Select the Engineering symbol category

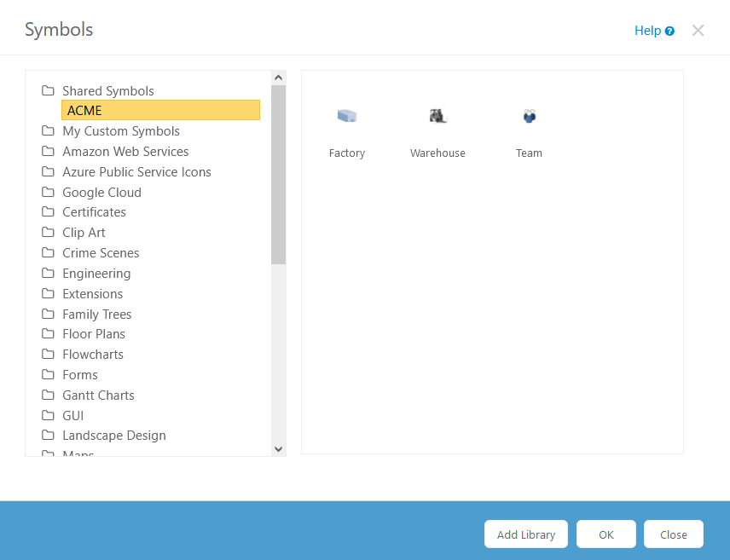[96, 273]
